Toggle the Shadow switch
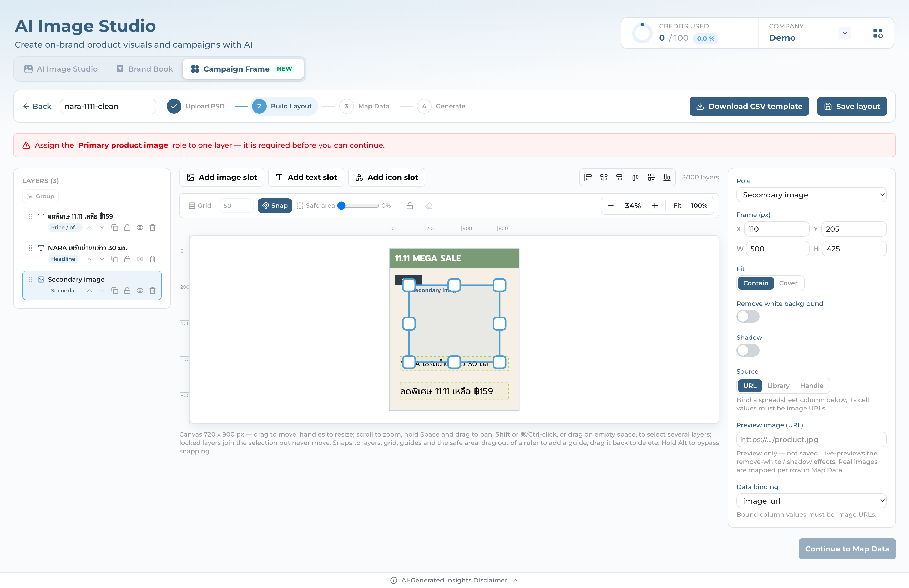 click(748, 351)
